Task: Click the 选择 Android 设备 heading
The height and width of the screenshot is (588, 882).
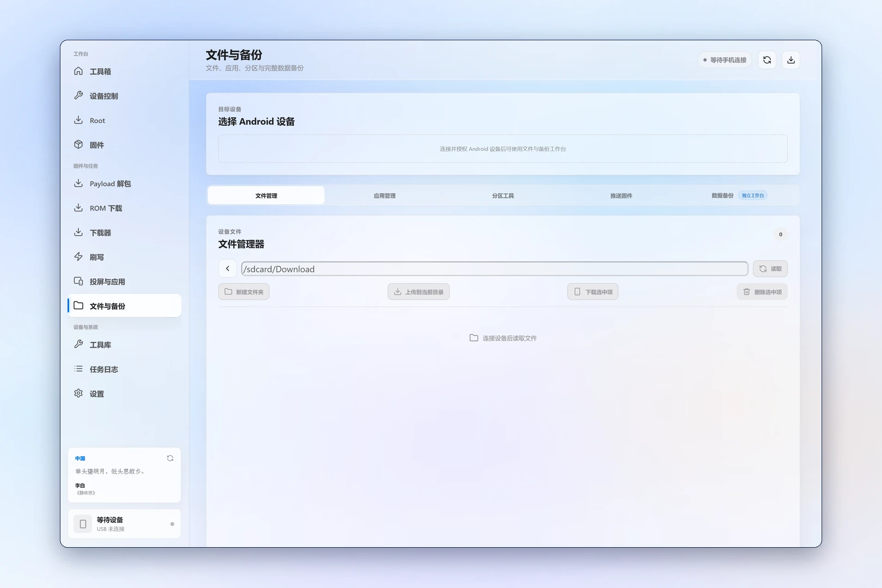Action: [256, 121]
